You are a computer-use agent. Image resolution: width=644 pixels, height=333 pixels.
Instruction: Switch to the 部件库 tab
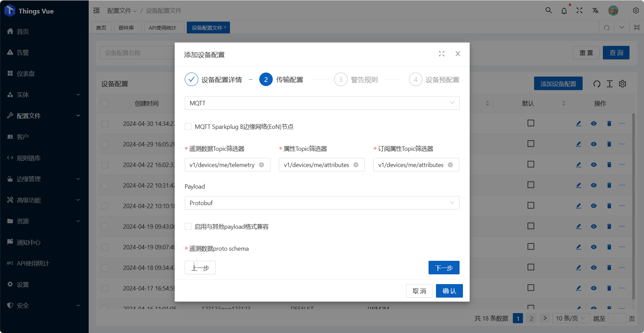pyautogui.click(x=127, y=27)
